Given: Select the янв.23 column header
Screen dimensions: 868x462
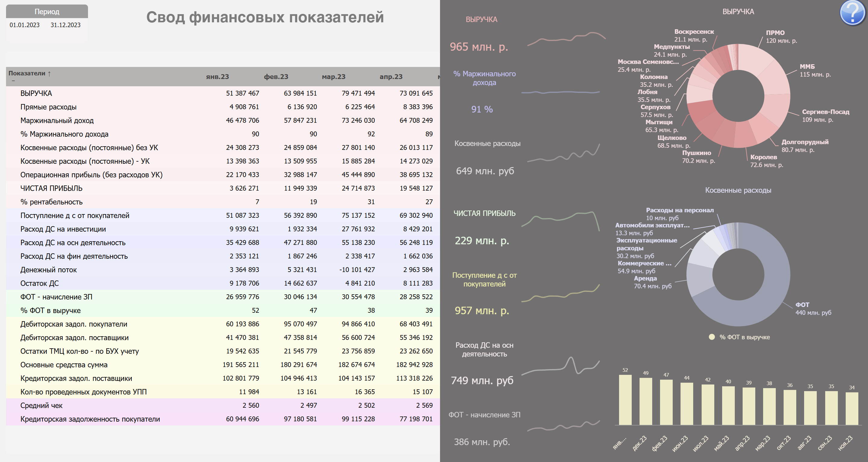Looking at the screenshot, I should (x=217, y=77).
